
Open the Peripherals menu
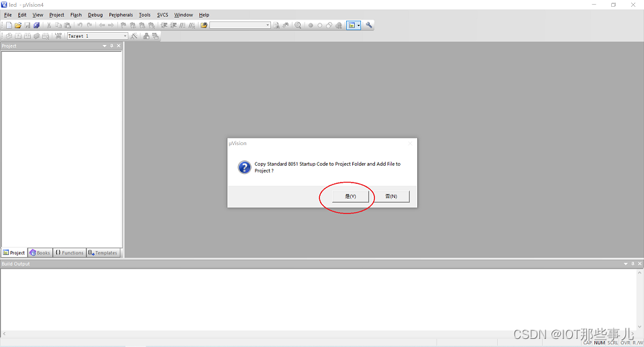(x=121, y=15)
